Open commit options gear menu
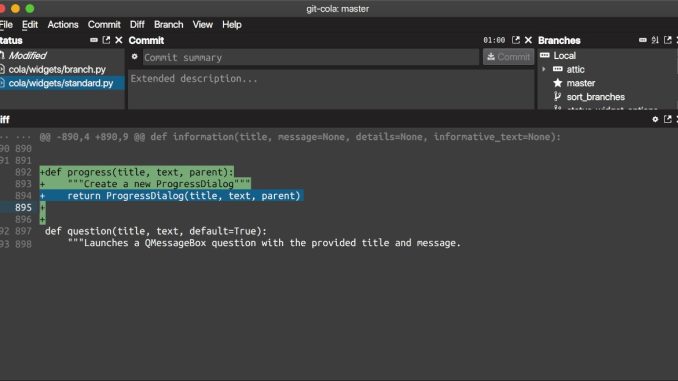Image resolution: width=678 pixels, height=381 pixels. [134, 57]
